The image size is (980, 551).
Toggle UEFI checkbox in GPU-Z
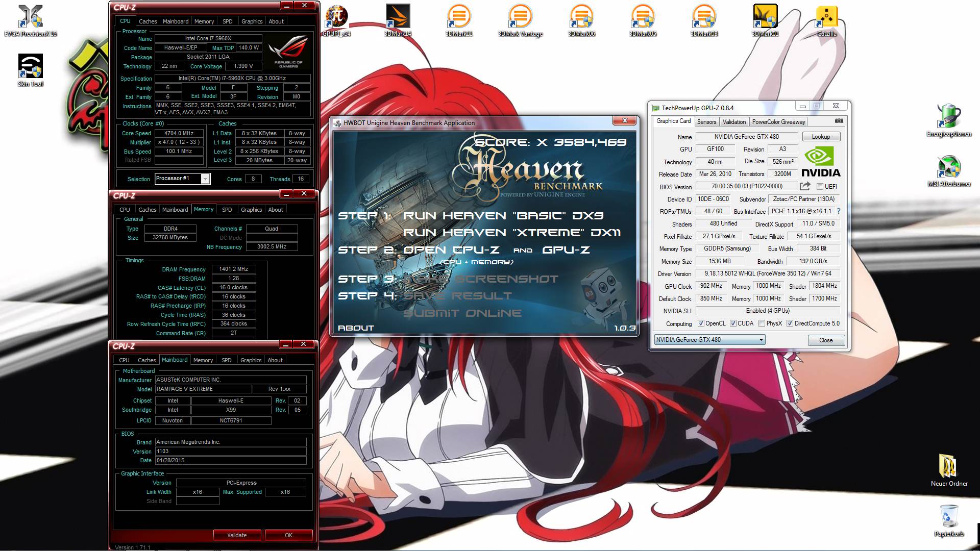point(820,187)
